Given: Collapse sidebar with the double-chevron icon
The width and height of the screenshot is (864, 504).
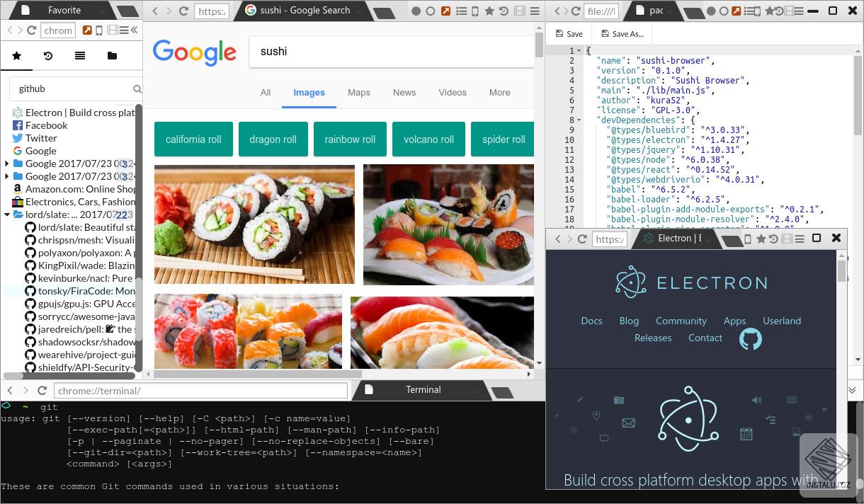Looking at the screenshot, I should coord(134,30).
